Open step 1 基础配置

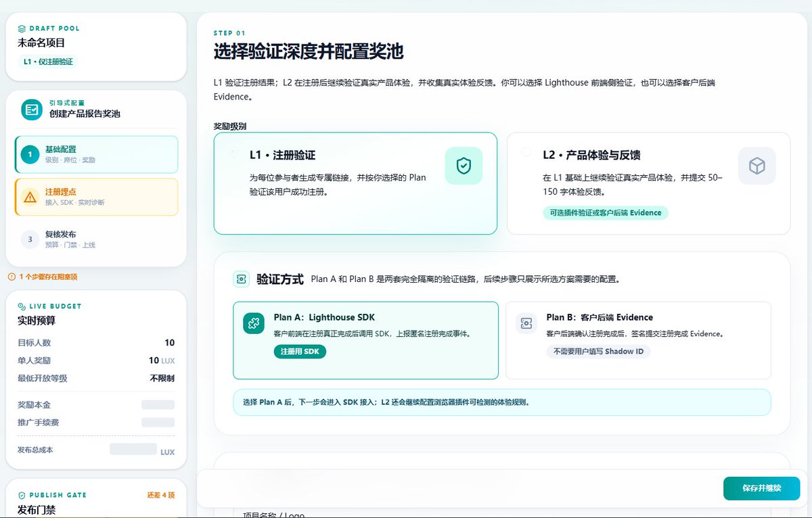[x=96, y=154]
